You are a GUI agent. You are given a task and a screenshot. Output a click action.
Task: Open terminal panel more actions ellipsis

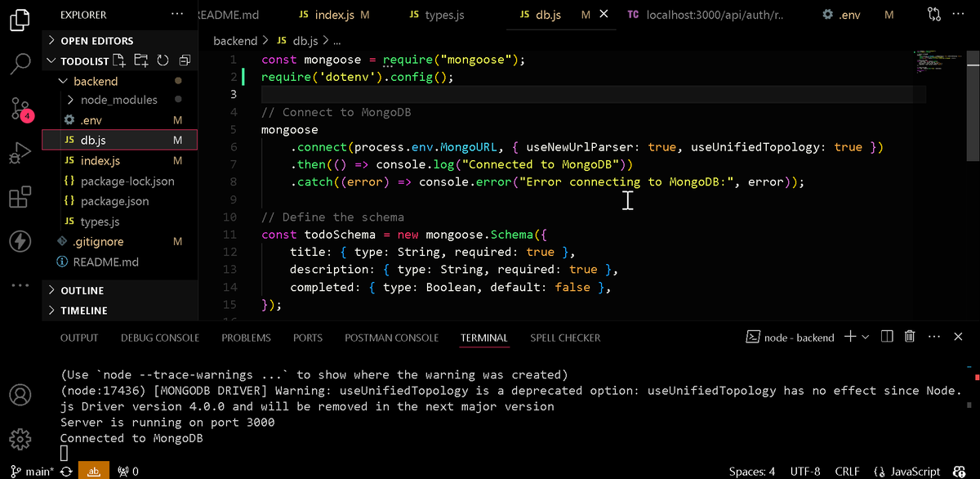(x=935, y=337)
